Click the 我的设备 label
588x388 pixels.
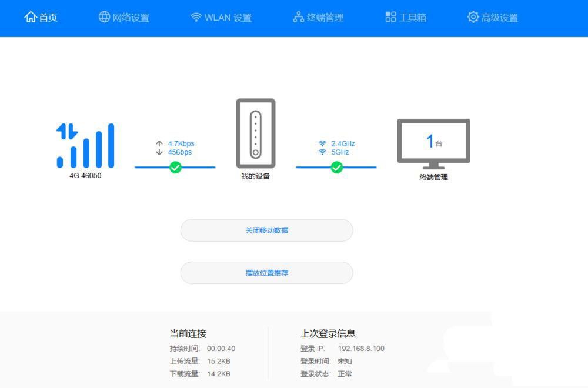256,176
